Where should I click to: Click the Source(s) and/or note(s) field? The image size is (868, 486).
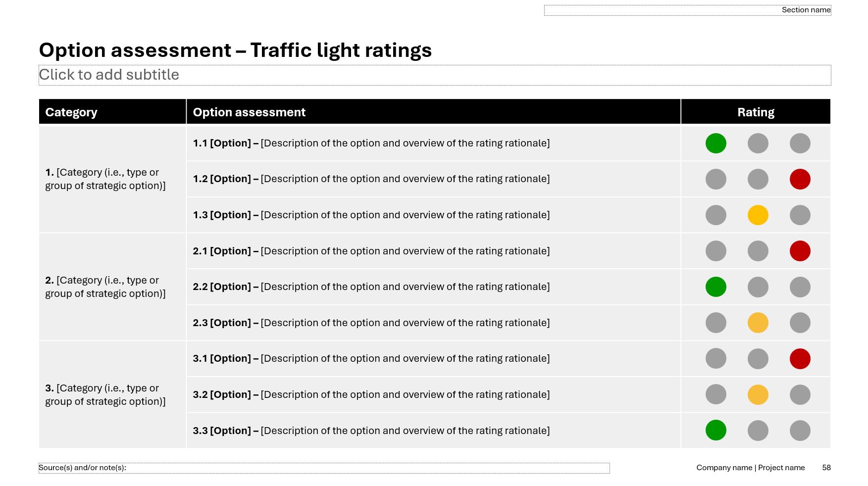click(x=324, y=468)
